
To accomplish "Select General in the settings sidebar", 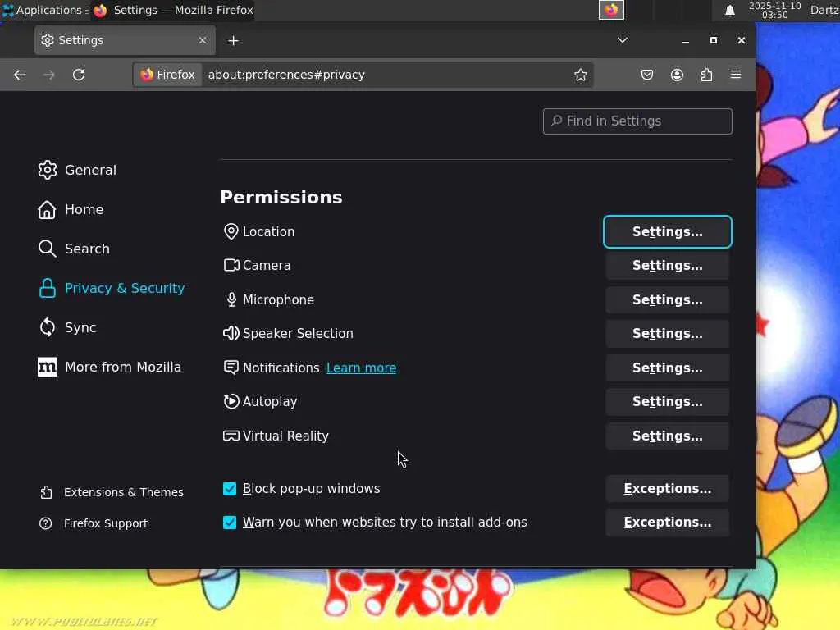I will pos(89,170).
